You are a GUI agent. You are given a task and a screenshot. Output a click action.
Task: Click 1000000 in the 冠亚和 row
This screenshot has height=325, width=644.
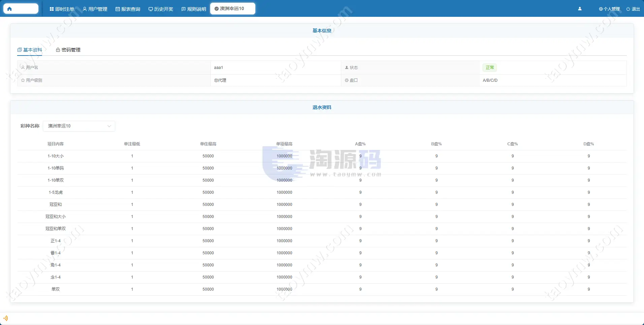(x=284, y=205)
